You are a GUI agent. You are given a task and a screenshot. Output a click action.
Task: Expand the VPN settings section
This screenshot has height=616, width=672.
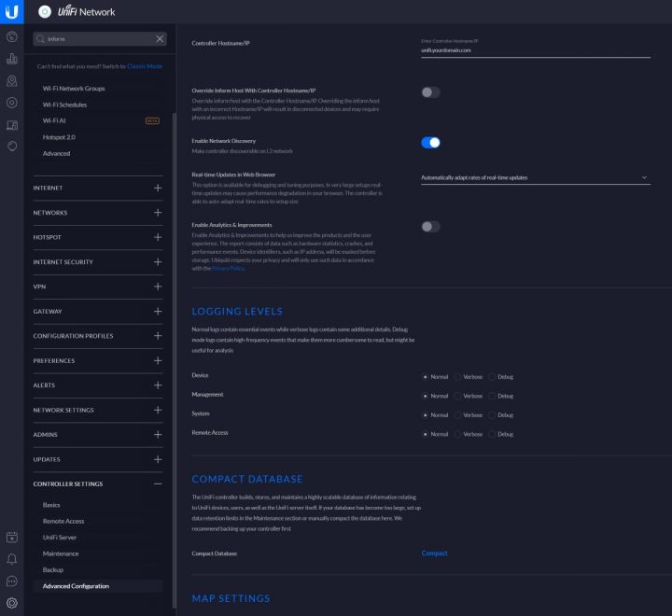point(158,287)
